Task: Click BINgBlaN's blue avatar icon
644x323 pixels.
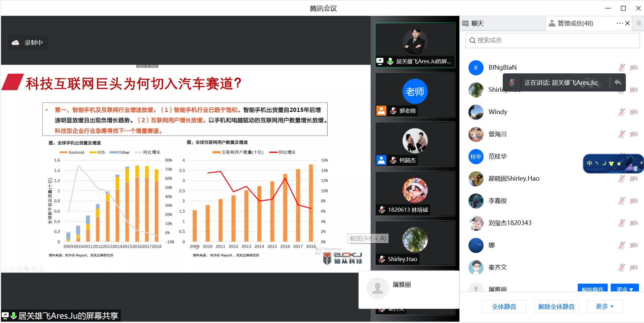Action: pos(476,68)
